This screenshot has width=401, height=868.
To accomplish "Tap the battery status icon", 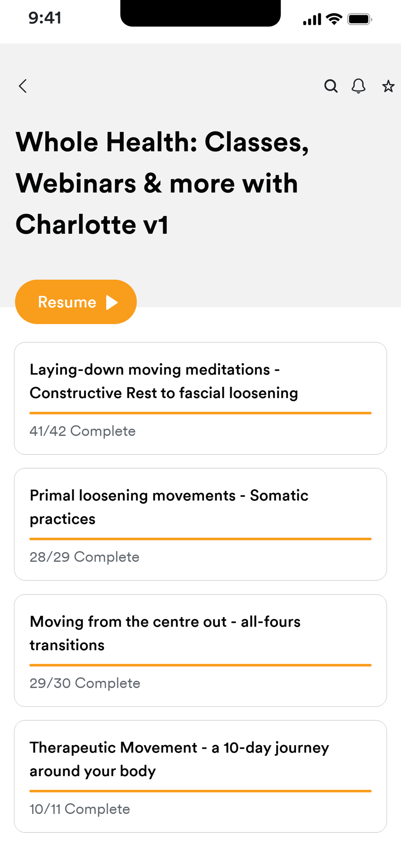I will coord(359,19).
